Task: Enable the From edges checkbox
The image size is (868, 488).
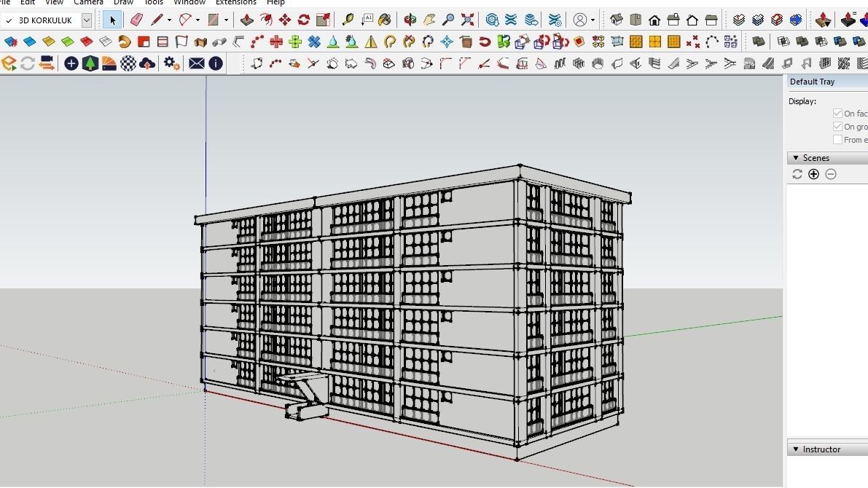Action: (x=837, y=140)
